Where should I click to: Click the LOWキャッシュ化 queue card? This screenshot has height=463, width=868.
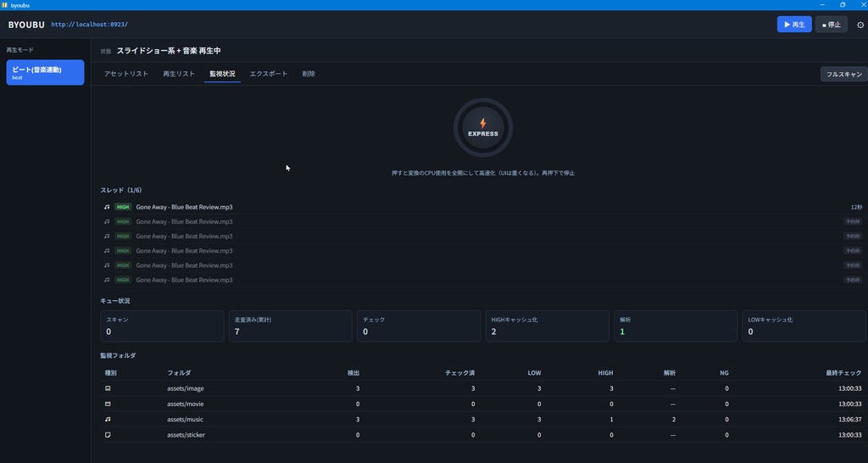click(804, 326)
